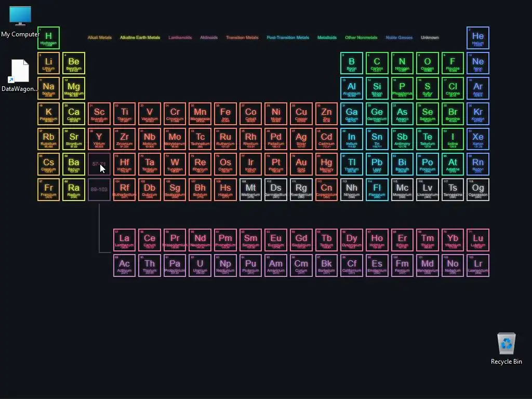Select the Oxygen (O) element tile
Image resolution: width=532 pixels, height=399 pixels.
click(x=427, y=63)
